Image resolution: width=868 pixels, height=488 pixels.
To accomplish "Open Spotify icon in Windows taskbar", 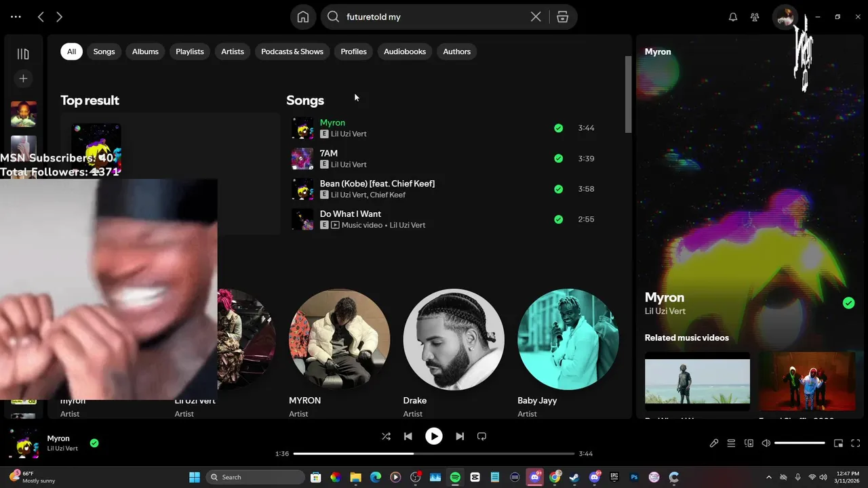I will coord(455,477).
